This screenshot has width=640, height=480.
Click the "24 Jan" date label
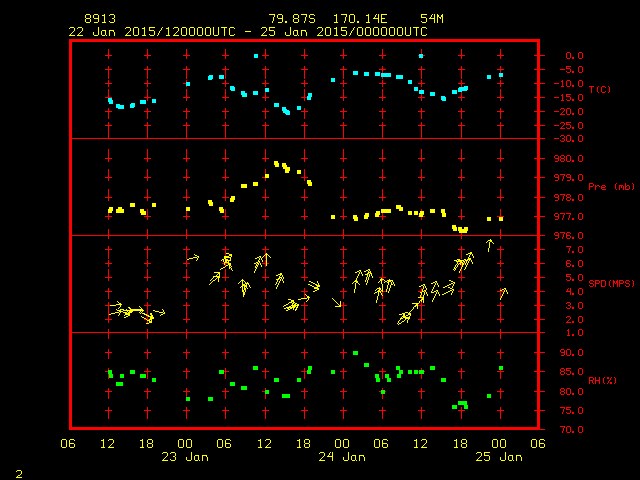tap(342, 457)
